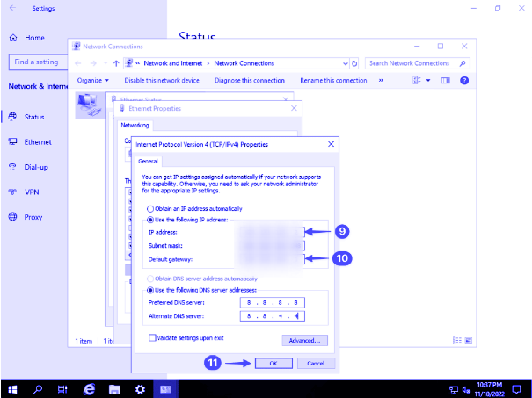The width and height of the screenshot is (532, 398).
Task: Click the address bar location icon
Action: coord(129,63)
